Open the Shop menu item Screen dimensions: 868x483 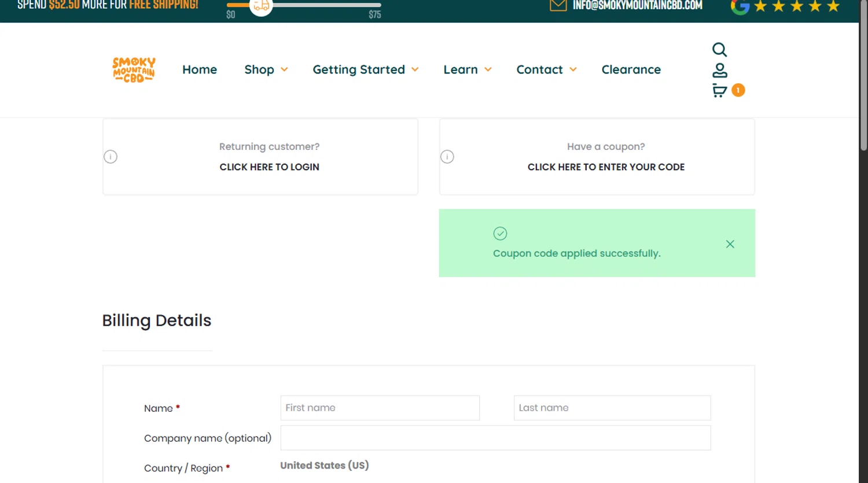[259, 69]
